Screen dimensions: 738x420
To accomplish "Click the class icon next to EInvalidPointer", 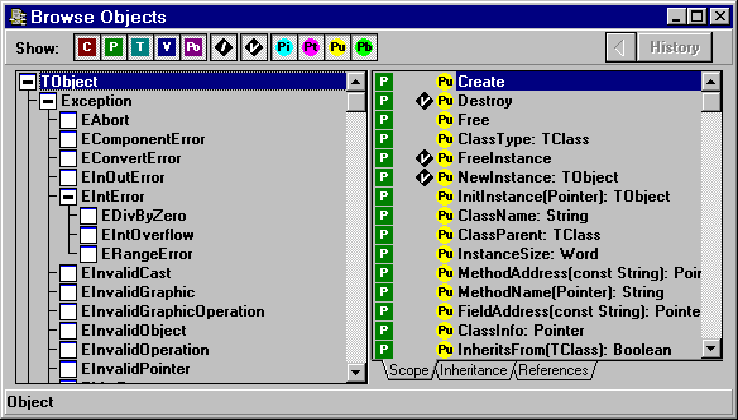I will coord(68,369).
